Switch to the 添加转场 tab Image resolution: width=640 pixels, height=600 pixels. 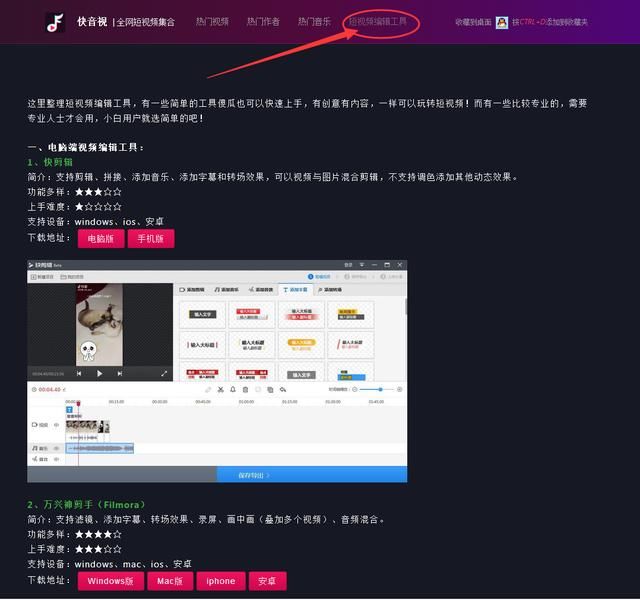pos(330,289)
